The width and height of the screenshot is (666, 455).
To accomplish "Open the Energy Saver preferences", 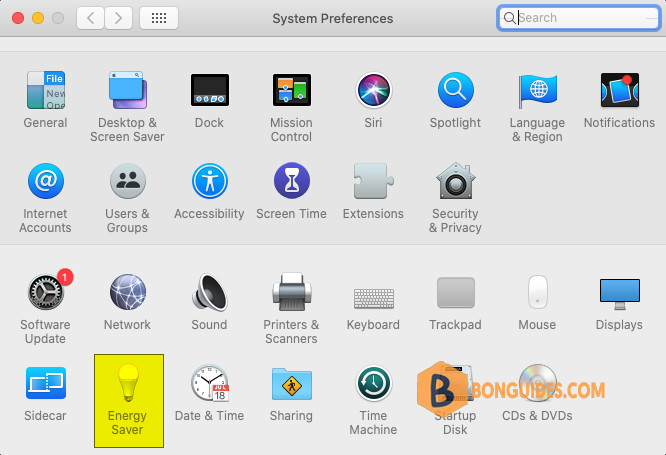I will click(129, 401).
